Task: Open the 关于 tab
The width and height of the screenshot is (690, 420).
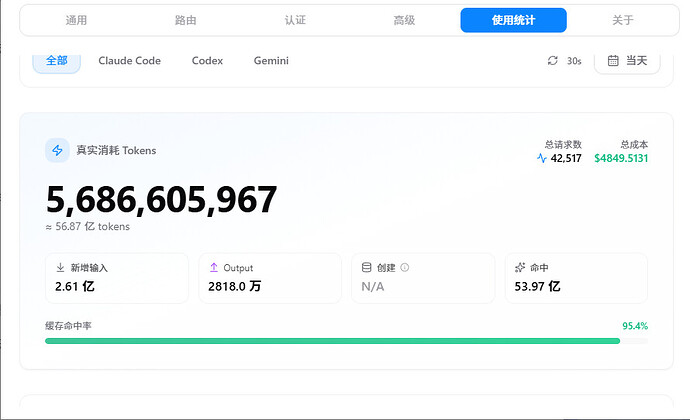Action: point(623,20)
